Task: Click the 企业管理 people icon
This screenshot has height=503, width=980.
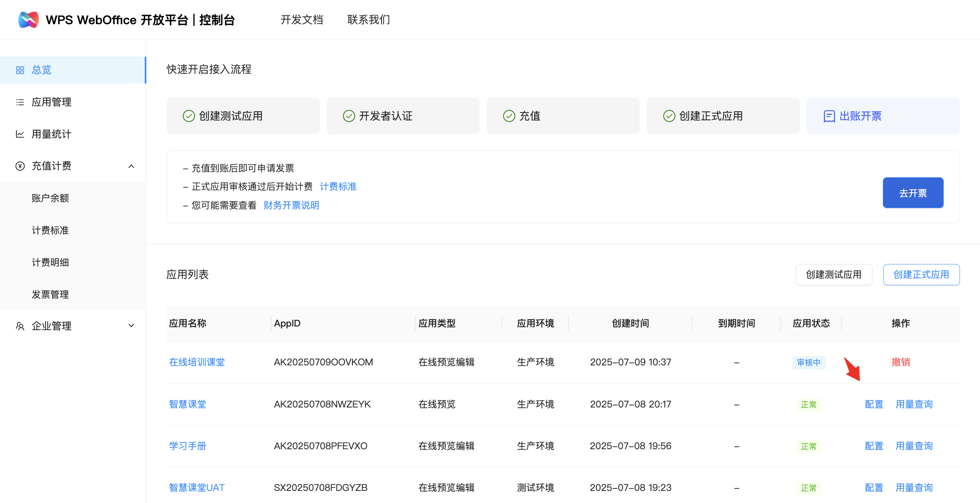Action: click(20, 326)
